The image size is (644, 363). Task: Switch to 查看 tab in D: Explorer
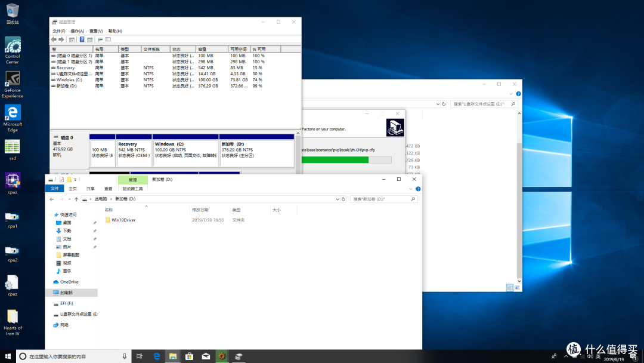pyautogui.click(x=108, y=189)
